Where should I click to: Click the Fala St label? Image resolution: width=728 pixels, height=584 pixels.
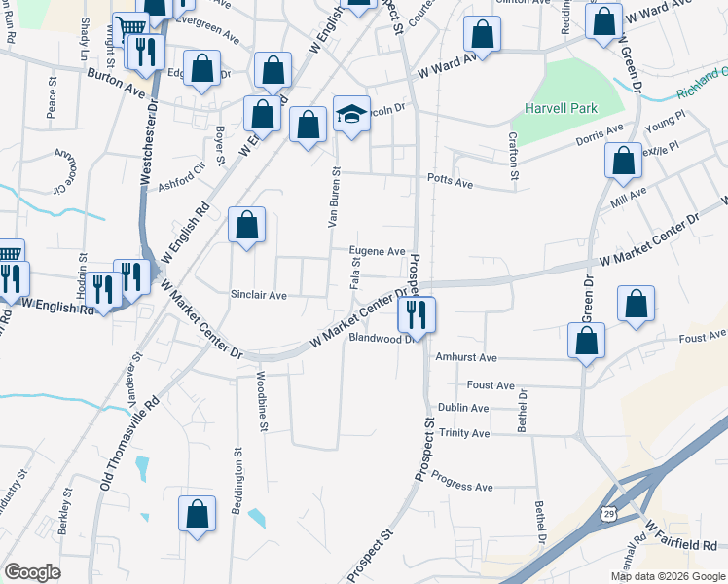355,273
